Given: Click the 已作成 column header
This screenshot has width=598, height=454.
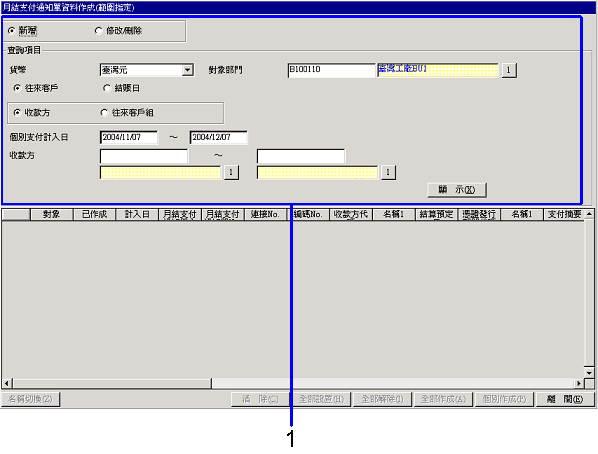Looking at the screenshot, I should [x=94, y=214].
